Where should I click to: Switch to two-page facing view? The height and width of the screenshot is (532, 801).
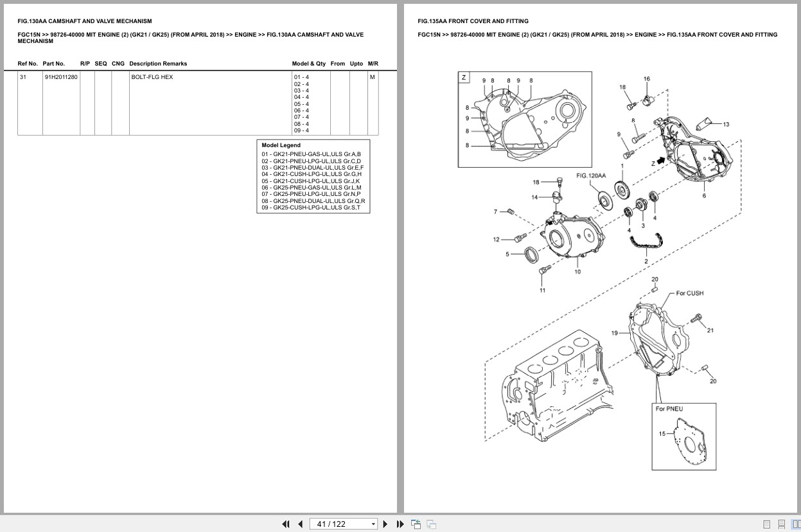coord(796,524)
